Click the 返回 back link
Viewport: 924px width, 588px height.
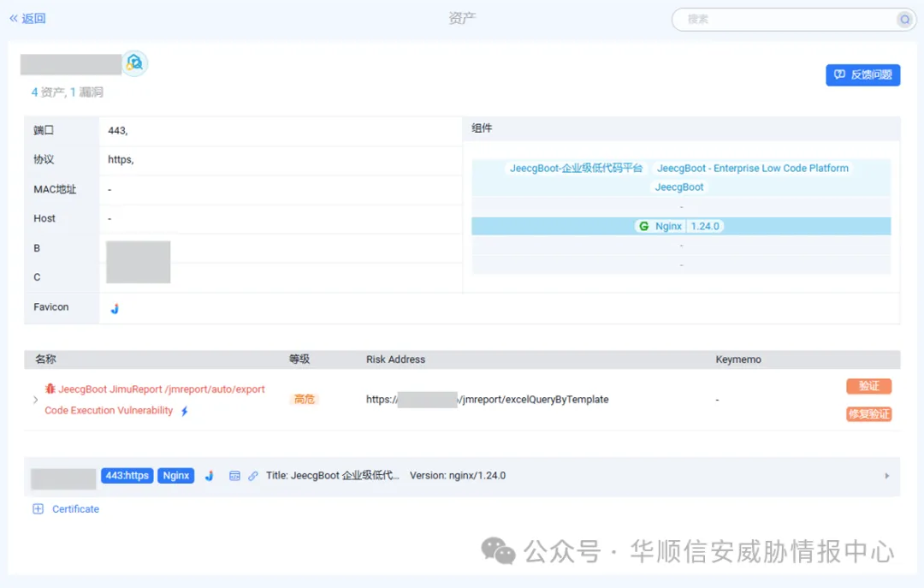click(27, 18)
